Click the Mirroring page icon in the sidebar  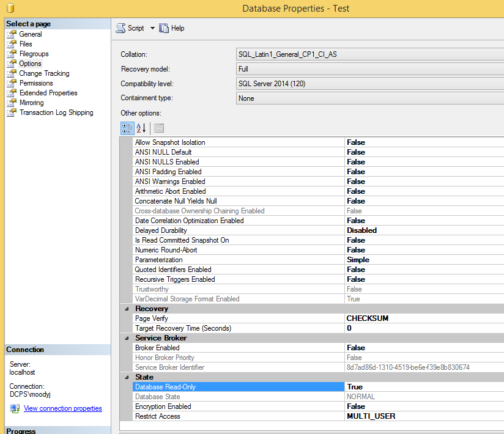click(11, 102)
